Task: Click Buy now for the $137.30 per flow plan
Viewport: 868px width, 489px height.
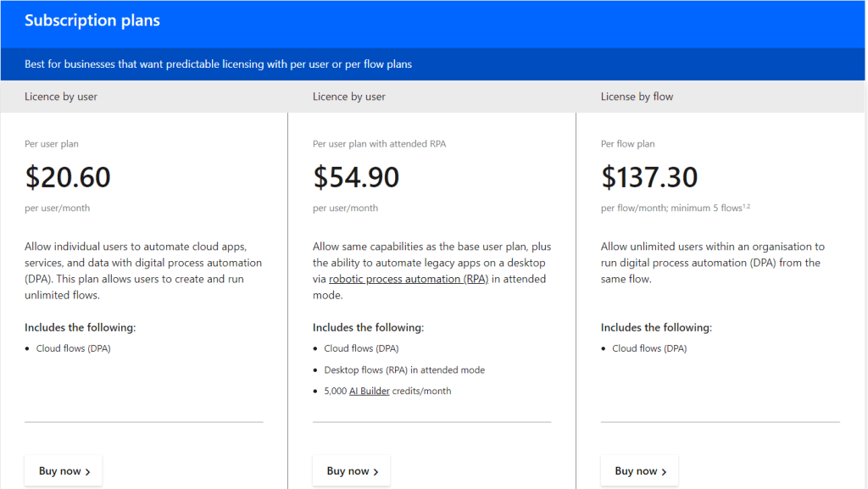Action: [640, 471]
